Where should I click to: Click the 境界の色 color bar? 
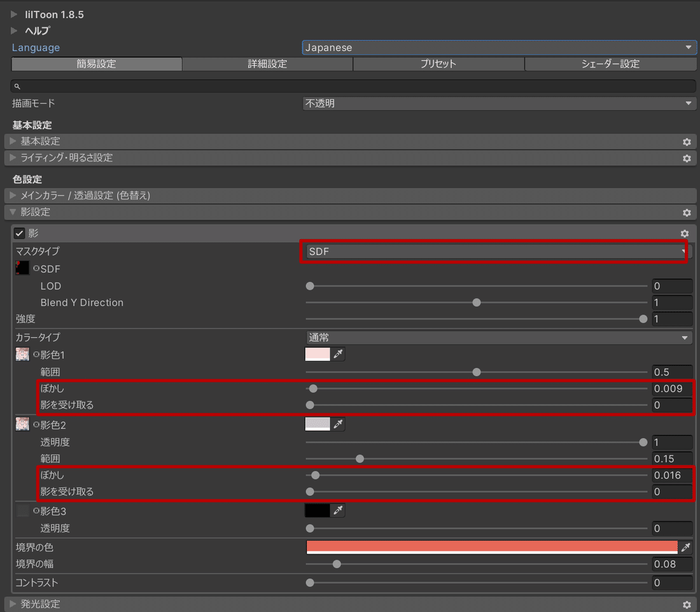[x=492, y=547]
